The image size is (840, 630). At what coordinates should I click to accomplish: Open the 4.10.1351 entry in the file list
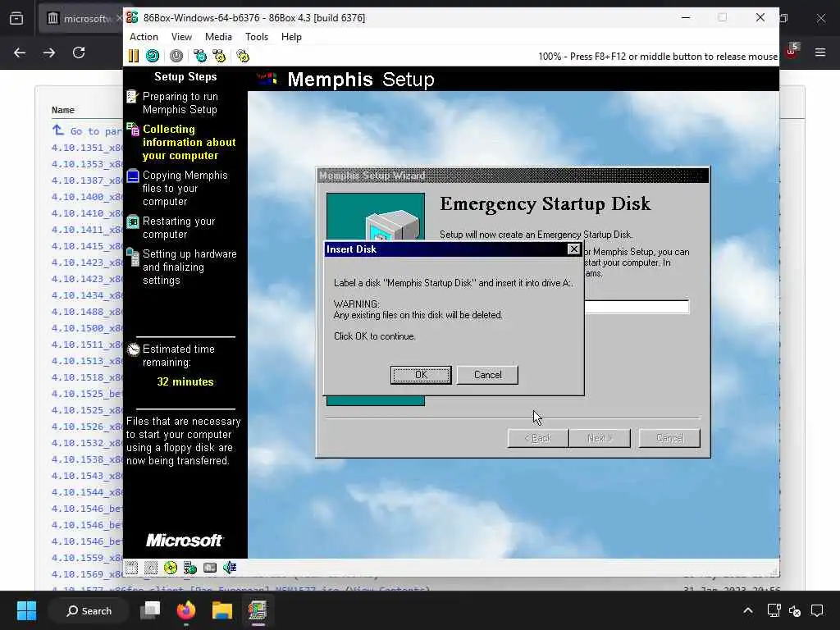click(87, 148)
